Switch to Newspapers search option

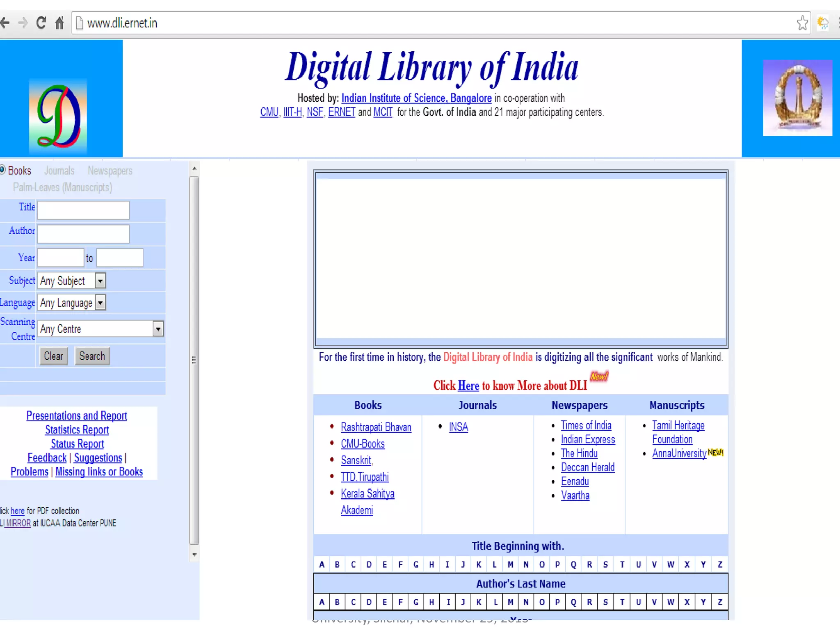[110, 171]
